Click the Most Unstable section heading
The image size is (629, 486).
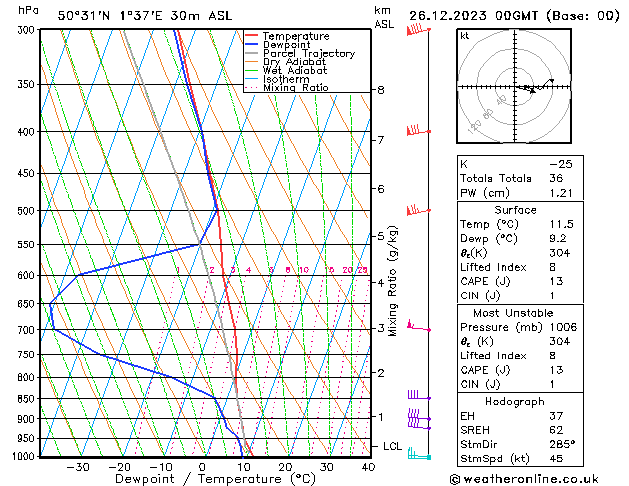tap(513, 313)
